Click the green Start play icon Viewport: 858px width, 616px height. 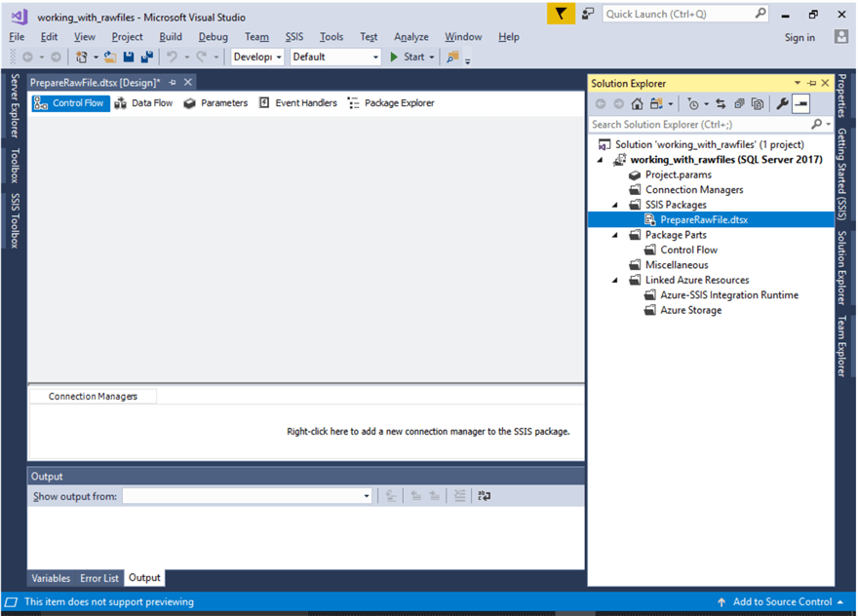(x=394, y=57)
